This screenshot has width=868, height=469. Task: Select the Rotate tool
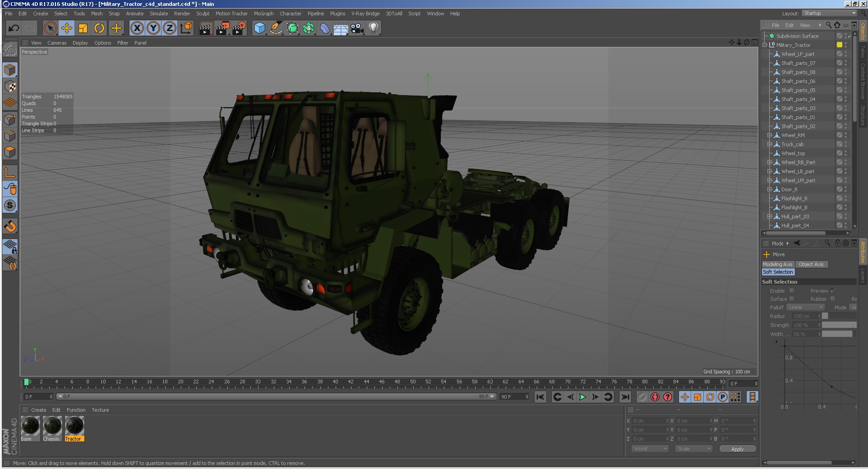coord(99,28)
